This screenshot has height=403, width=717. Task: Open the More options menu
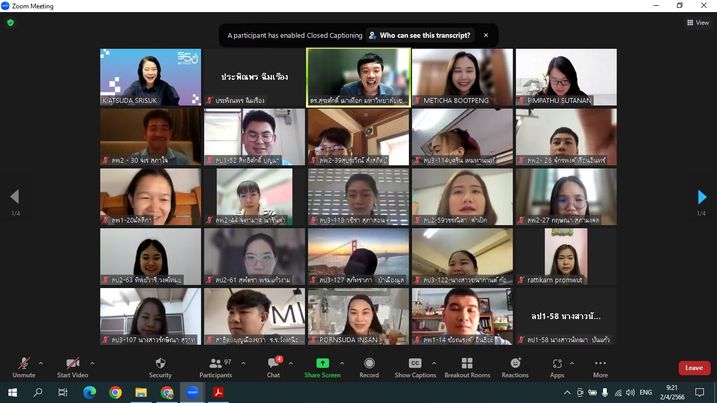coord(600,366)
